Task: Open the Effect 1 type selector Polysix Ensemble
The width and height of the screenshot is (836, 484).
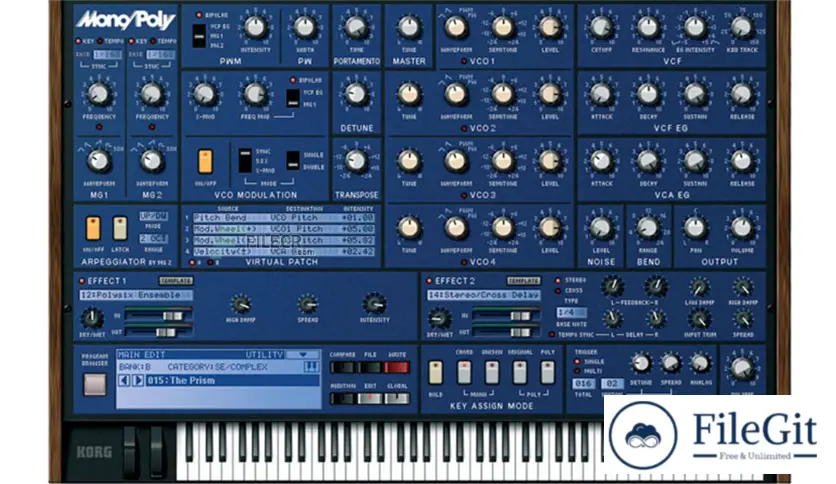Action: click(x=136, y=295)
